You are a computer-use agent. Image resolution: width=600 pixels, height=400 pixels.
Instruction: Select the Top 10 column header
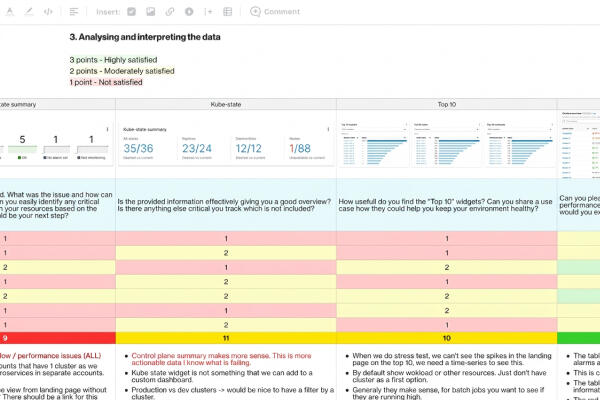click(x=447, y=104)
